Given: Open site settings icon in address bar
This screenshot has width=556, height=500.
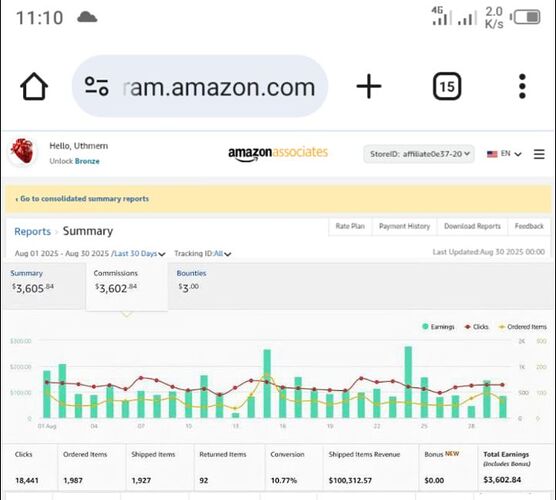Looking at the screenshot, I should pyautogui.click(x=96, y=86).
